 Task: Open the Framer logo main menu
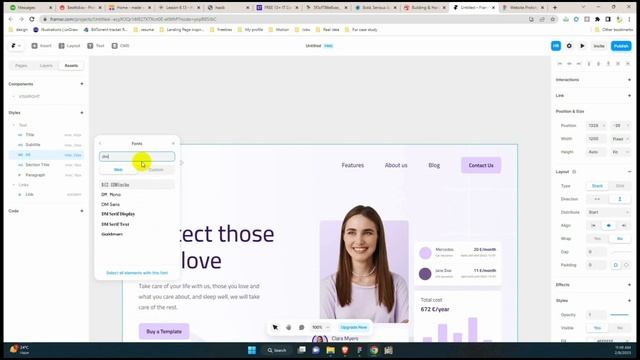[x=16, y=46]
